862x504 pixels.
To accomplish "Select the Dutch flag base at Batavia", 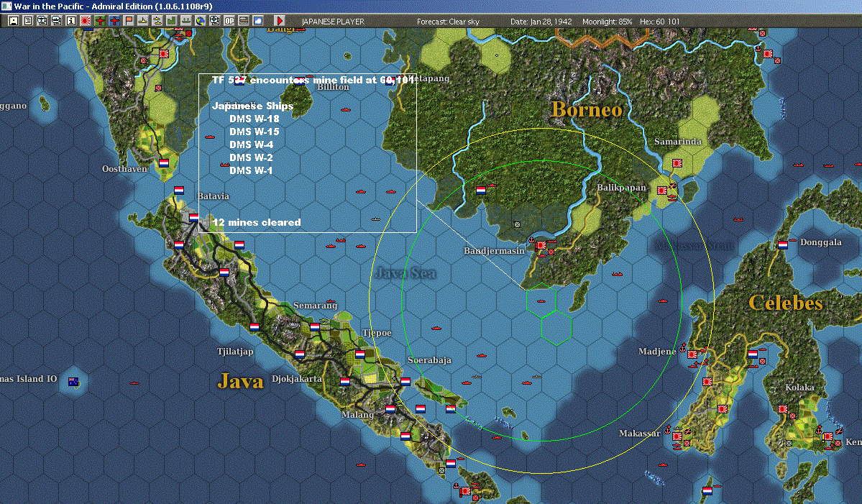I will [193, 218].
